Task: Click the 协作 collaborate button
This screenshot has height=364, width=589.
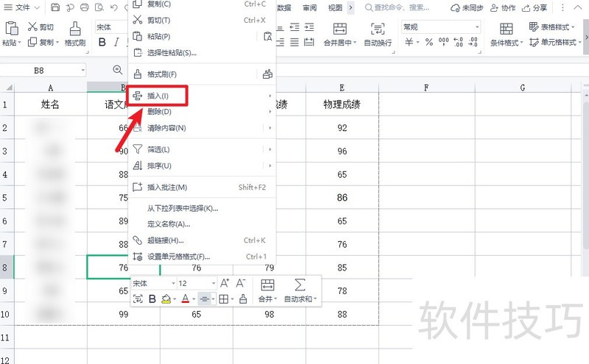Action: [x=503, y=7]
